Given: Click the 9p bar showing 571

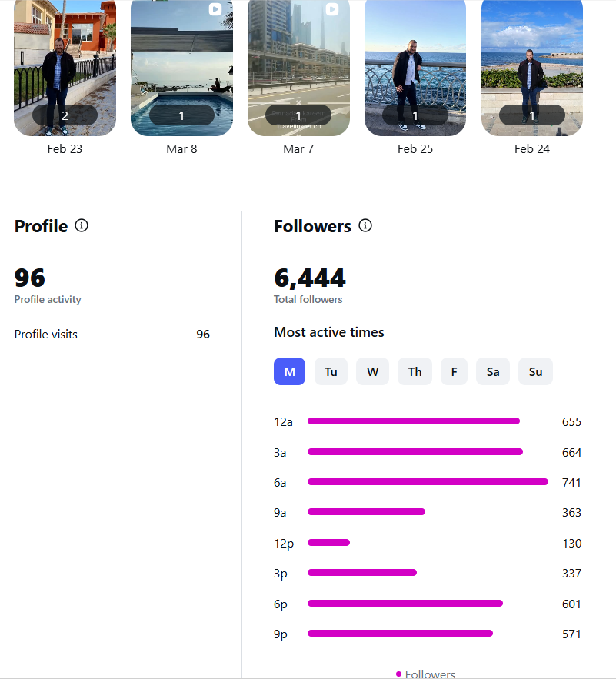Looking at the screenshot, I should [400, 634].
